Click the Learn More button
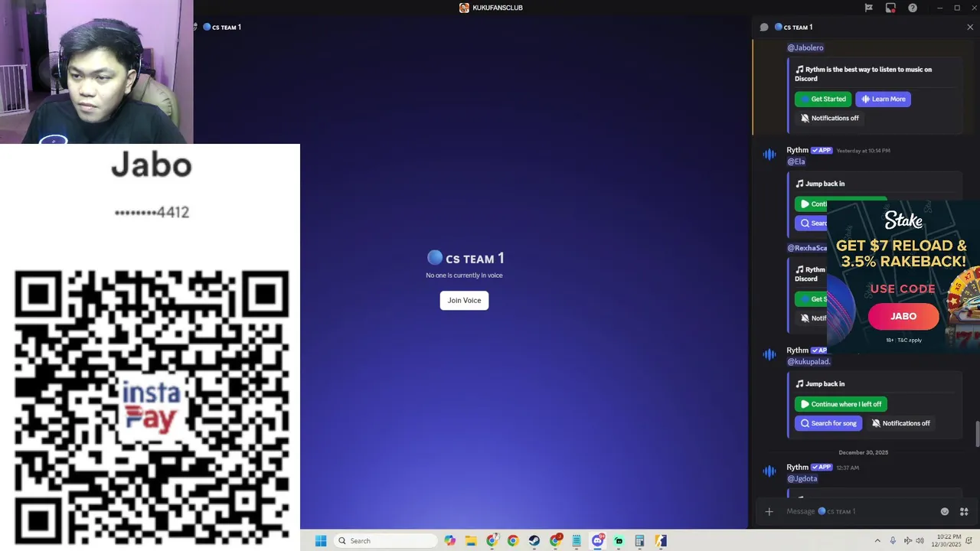This screenshot has width=980, height=551. [x=883, y=99]
